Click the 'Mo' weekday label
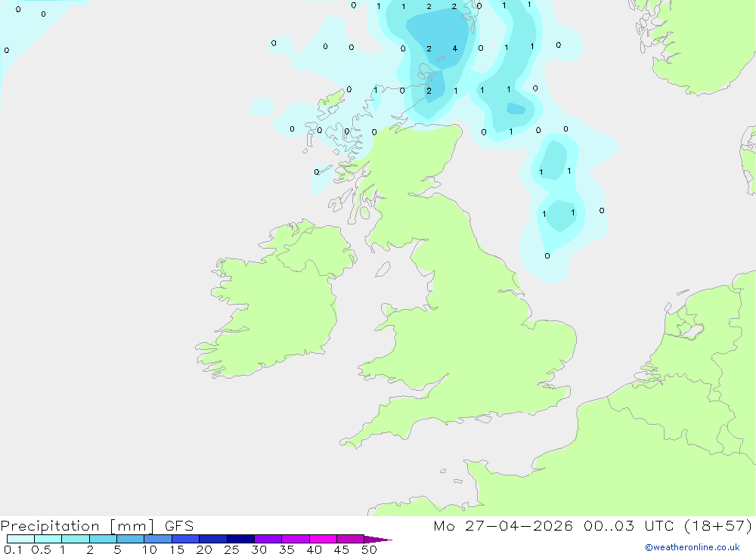Image resolution: width=756 pixels, height=554 pixels. pos(444,525)
